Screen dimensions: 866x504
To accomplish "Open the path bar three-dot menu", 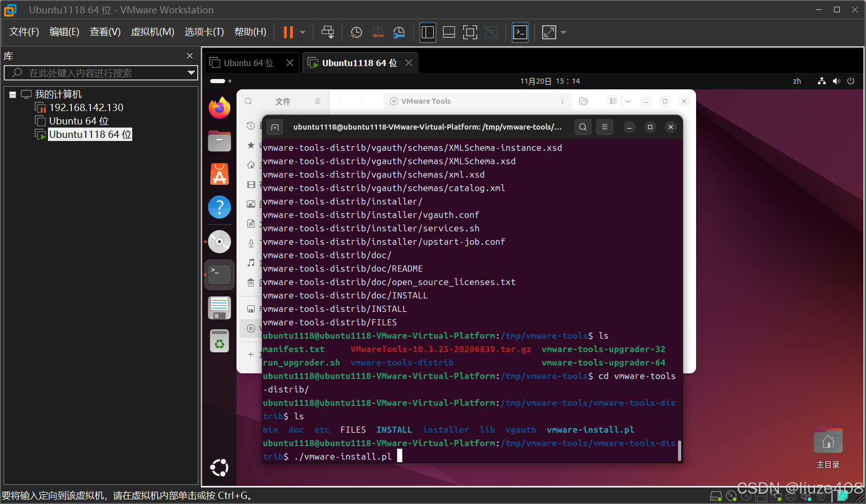I will [562, 101].
